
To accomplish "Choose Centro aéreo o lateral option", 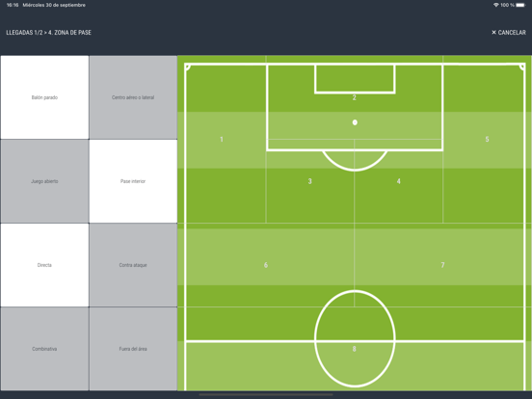I will click(x=133, y=97).
